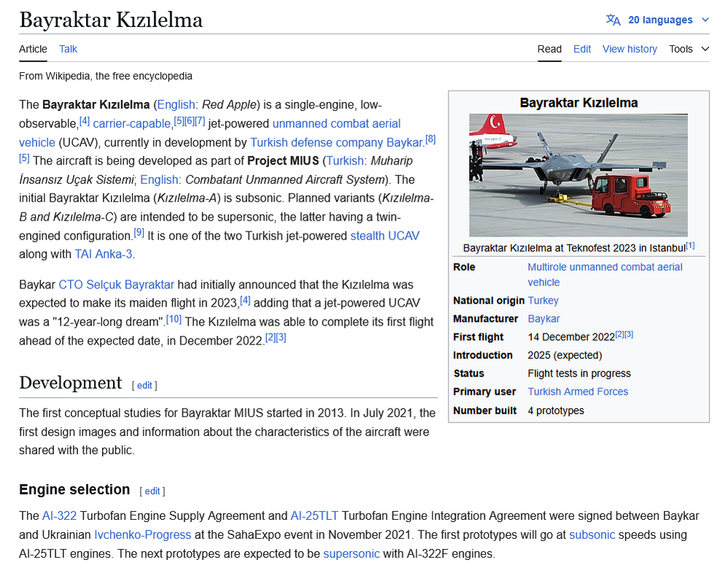Open the unmanned combat aerial vehicle intro link
728x584 pixels.
click(x=336, y=123)
